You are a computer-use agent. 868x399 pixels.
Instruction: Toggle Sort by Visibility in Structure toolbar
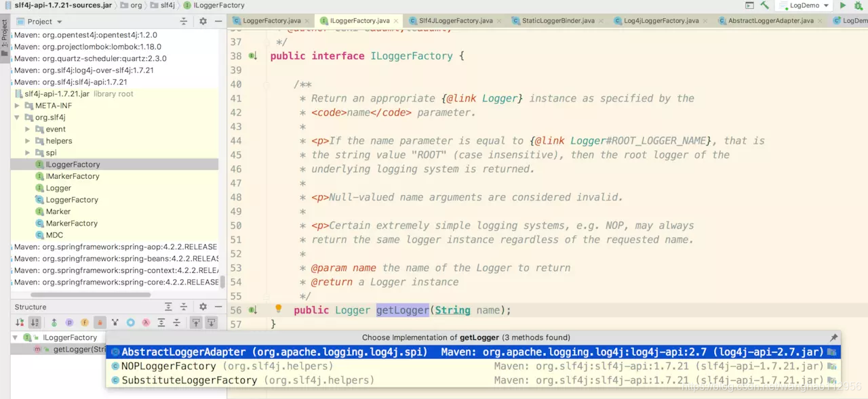pos(20,322)
